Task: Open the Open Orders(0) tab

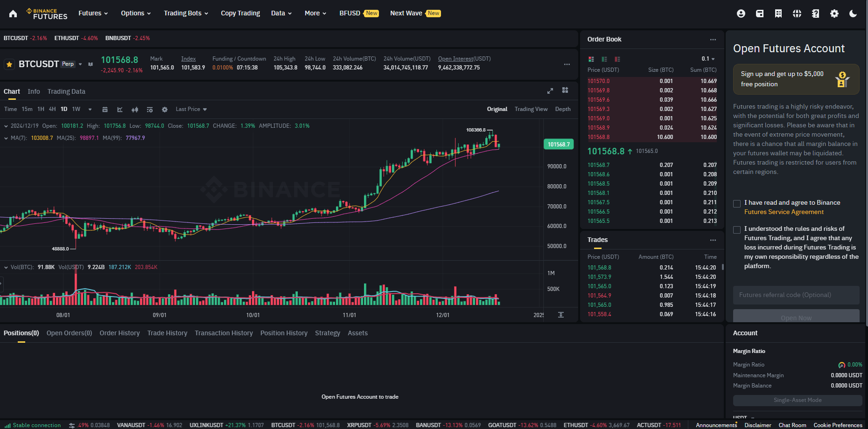Action: [x=69, y=333]
